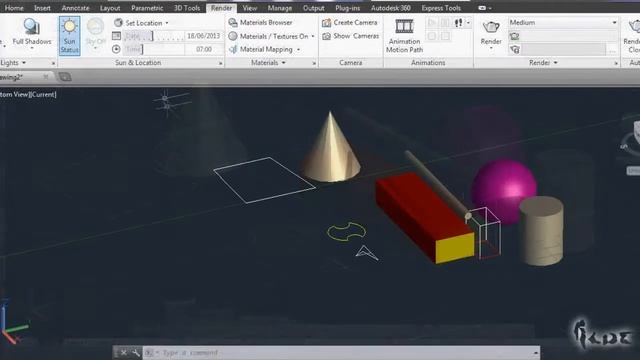The width and height of the screenshot is (640, 360).
Task: Open the Annotate ribbon tab
Action: pyautogui.click(x=75, y=8)
